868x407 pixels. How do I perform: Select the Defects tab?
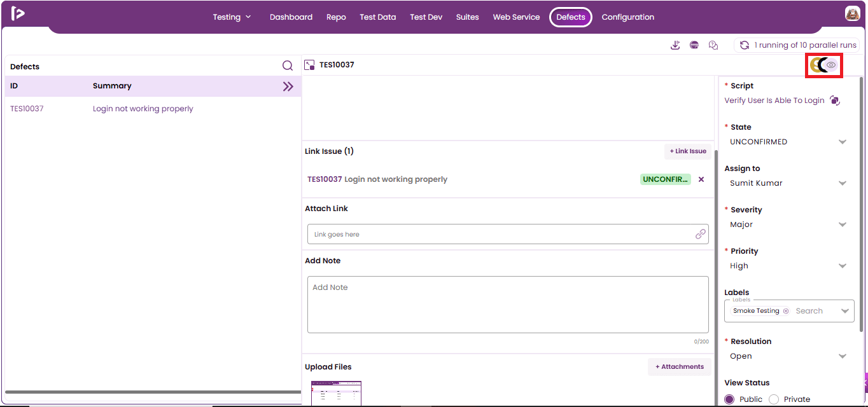(x=571, y=17)
